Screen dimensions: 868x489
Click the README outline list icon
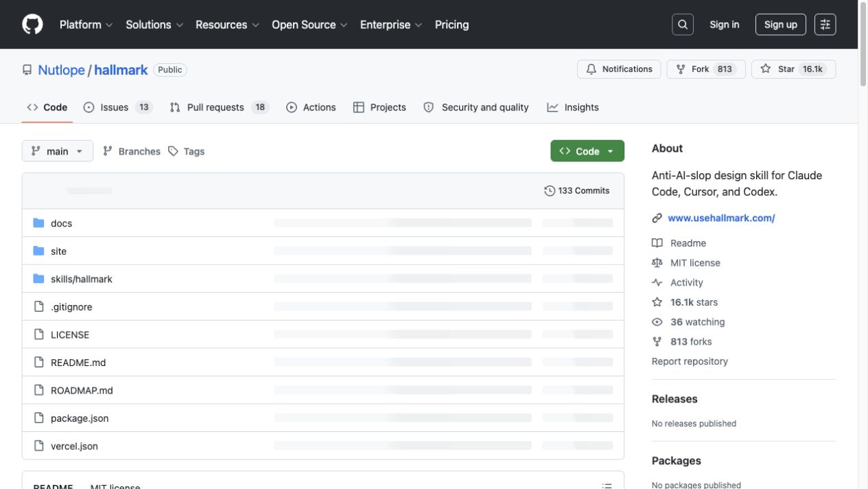coord(607,486)
